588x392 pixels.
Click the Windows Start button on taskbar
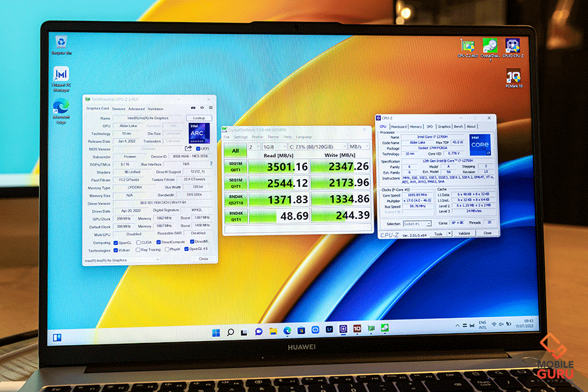(216, 332)
